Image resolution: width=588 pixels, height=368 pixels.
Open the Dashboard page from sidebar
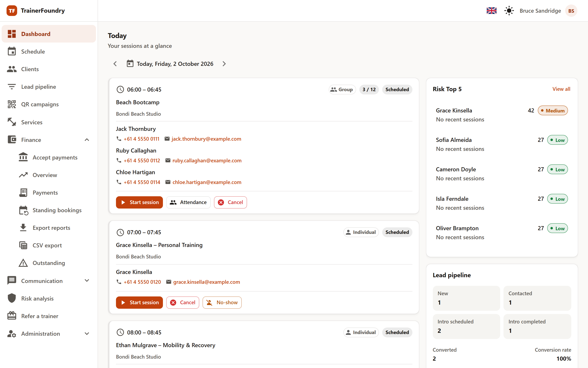coord(49,34)
